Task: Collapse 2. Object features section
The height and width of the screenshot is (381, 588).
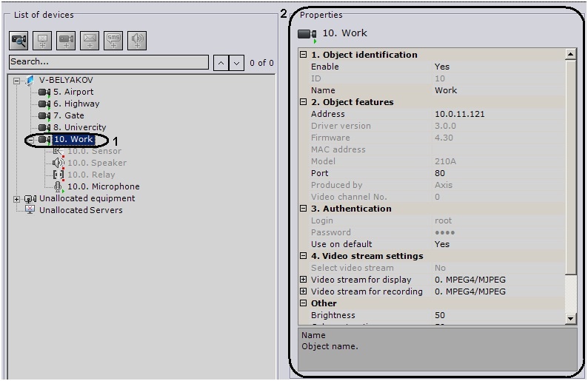Action: [x=304, y=102]
